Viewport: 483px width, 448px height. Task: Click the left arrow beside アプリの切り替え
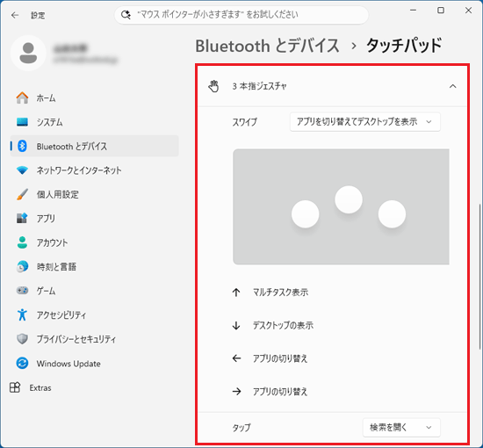click(x=236, y=358)
